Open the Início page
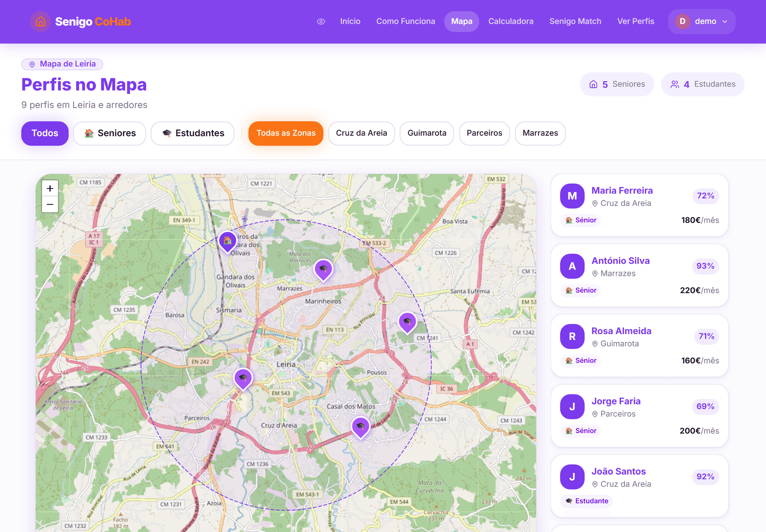 tap(350, 21)
